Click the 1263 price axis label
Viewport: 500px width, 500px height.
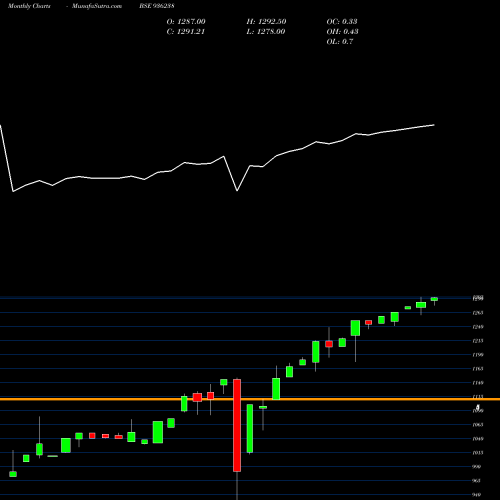click(x=478, y=313)
